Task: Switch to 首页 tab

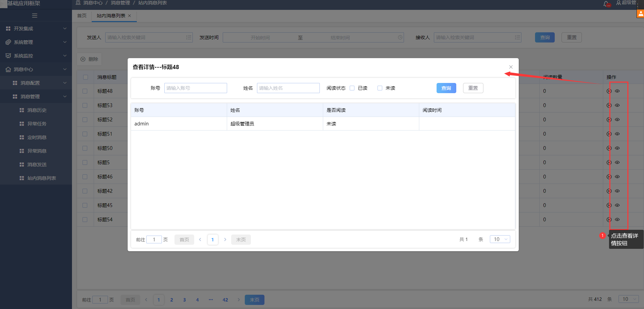Action: pos(82,16)
